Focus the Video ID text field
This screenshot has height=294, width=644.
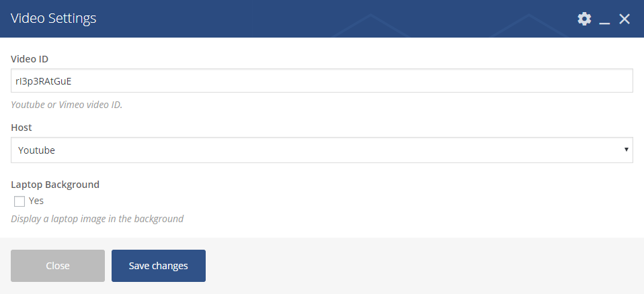(x=321, y=81)
